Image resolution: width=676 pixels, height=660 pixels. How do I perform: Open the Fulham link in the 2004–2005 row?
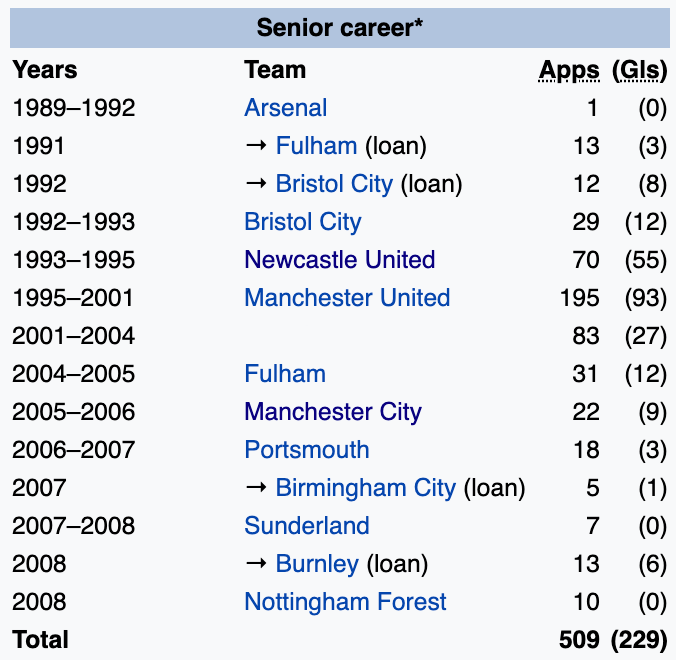coord(285,374)
